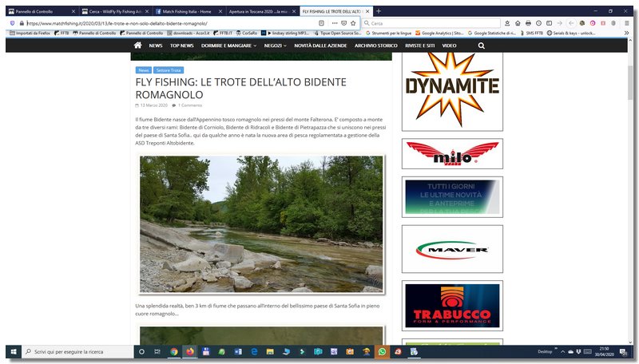This screenshot has height=364, width=639.
Task: Switch to Firefox on the taskbar
Action: coord(190,351)
